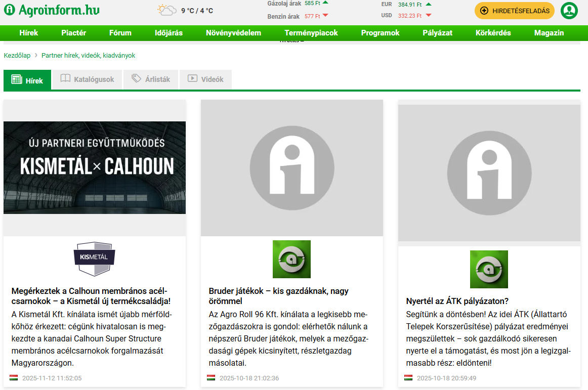This screenshot has height=390, width=588.
Task: Click the Agroinform.hu logo
Action: pos(52,10)
